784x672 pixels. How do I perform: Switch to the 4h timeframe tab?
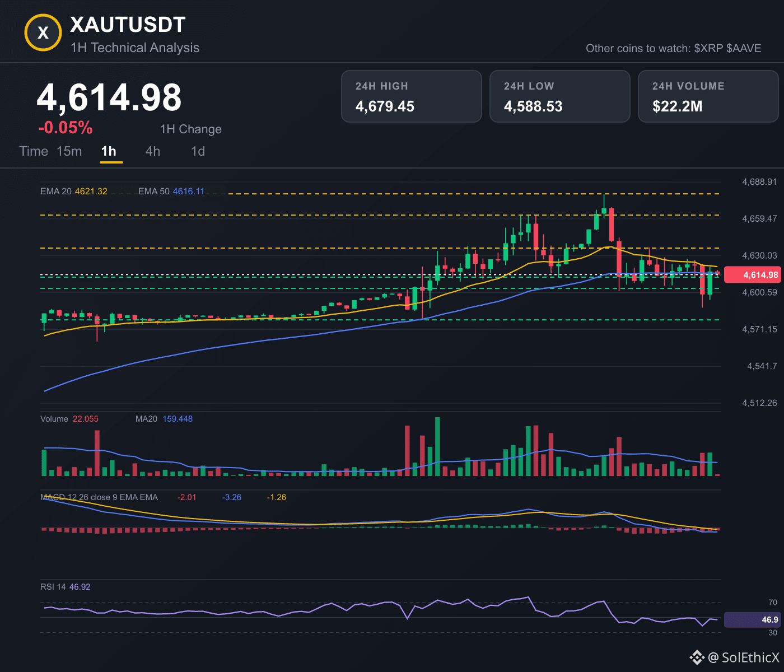(153, 151)
